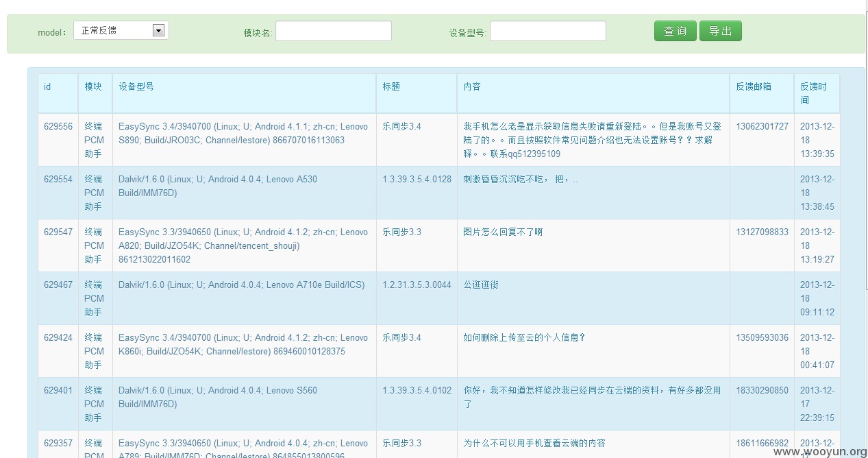Screen dimensions: 868x458
Task: Click the 模块 column header
Action: click(93, 86)
